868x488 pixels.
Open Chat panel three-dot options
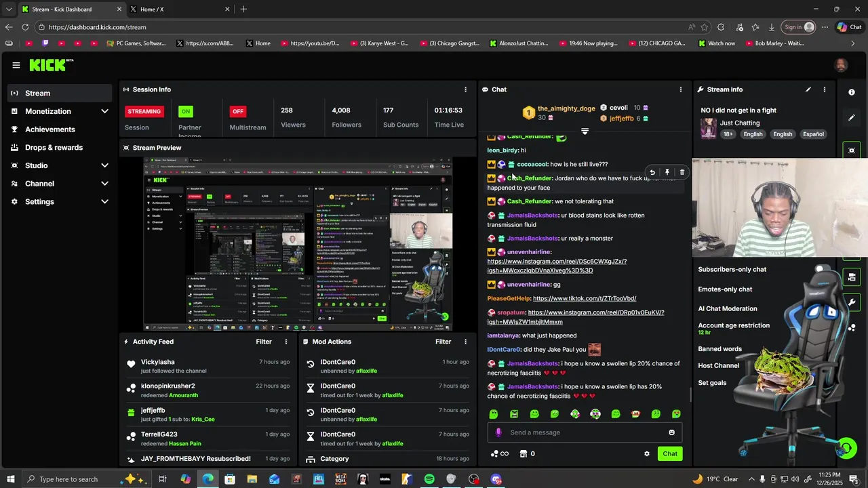pyautogui.click(x=681, y=89)
